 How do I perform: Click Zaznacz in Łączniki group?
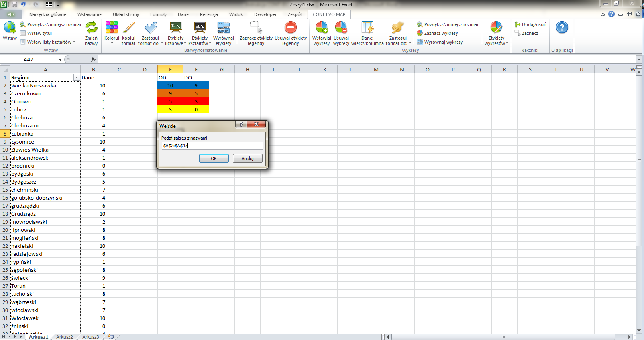pyautogui.click(x=526, y=33)
